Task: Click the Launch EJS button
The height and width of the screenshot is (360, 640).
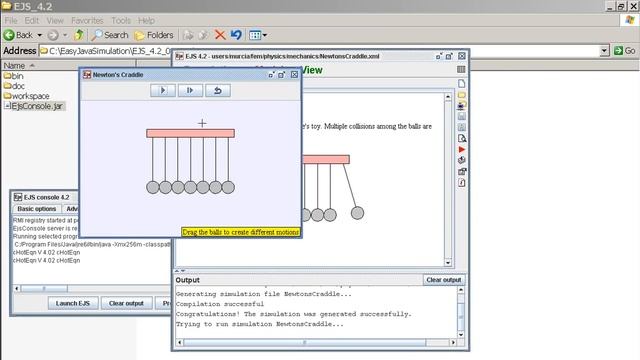Action: click(x=73, y=303)
